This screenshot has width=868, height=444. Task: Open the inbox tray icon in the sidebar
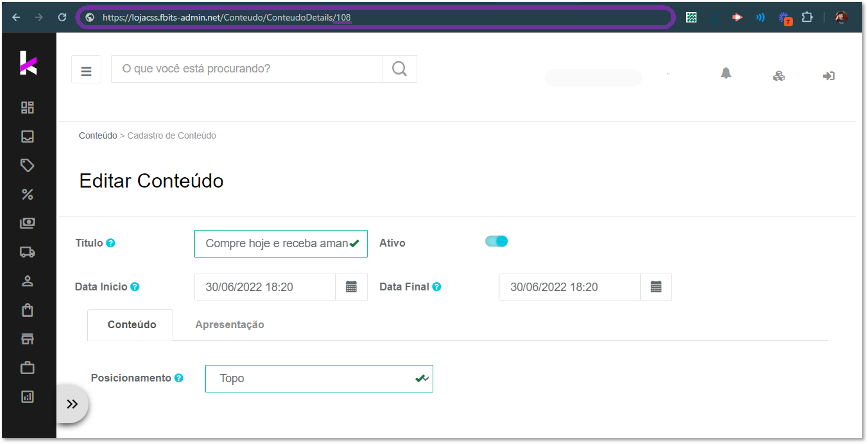click(x=28, y=137)
